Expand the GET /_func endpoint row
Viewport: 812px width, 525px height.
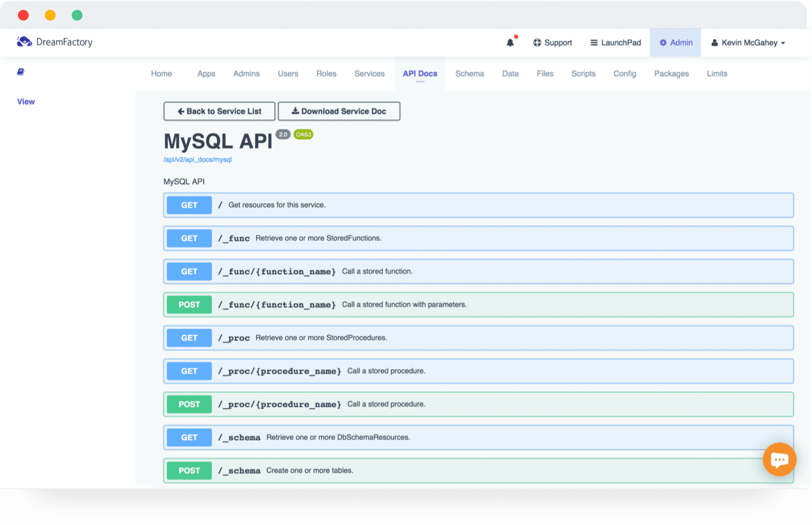pyautogui.click(x=478, y=238)
